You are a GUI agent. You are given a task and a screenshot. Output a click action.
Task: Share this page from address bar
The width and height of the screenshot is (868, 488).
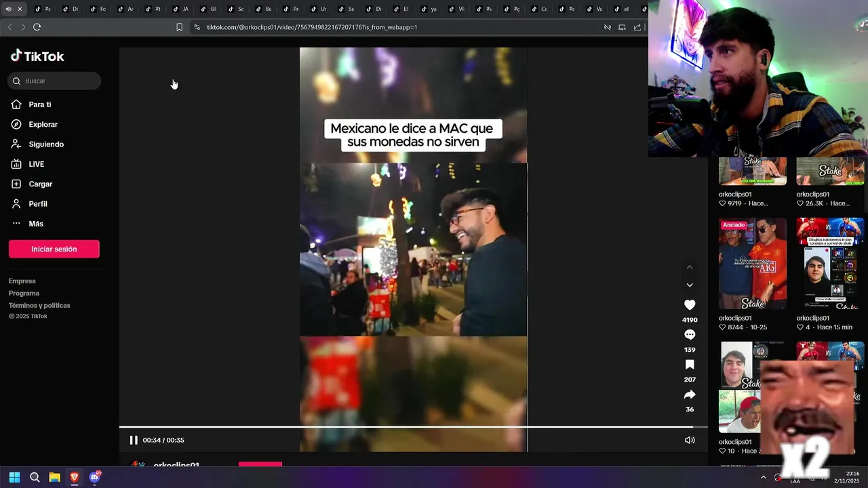click(x=637, y=27)
